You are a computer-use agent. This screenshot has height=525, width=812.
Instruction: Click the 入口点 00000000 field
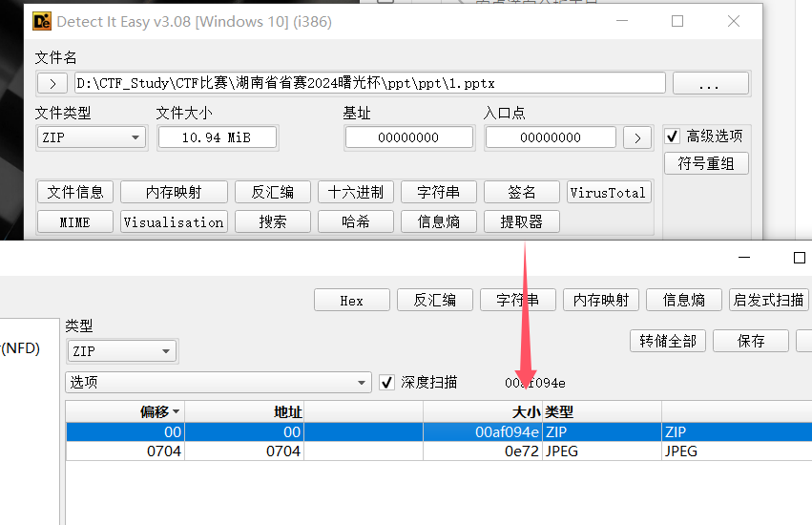[x=551, y=137]
